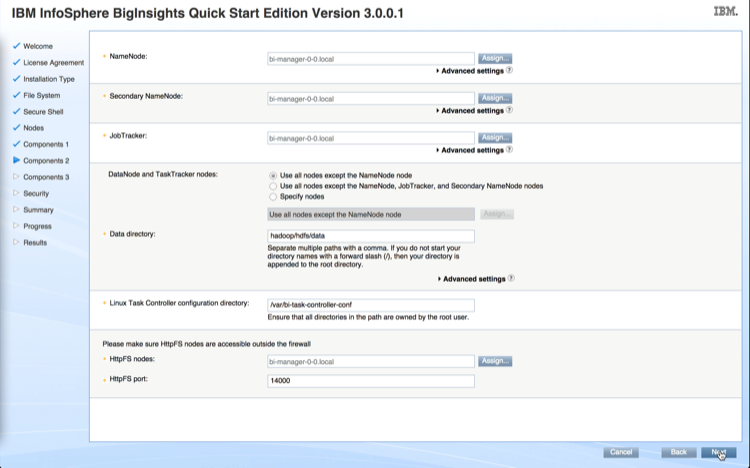The width and height of the screenshot is (750, 468).
Task: Click Assign button for JobTracker
Action: (x=495, y=138)
